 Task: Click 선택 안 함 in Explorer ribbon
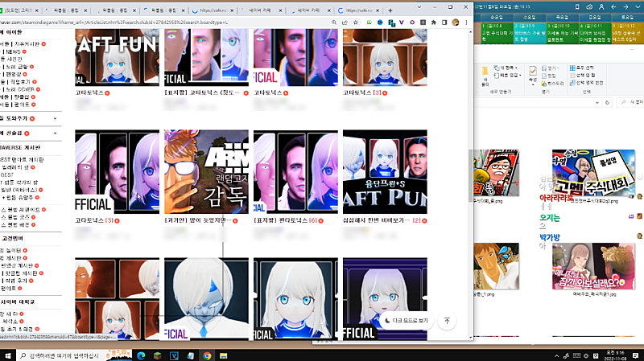click(x=582, y=75)
